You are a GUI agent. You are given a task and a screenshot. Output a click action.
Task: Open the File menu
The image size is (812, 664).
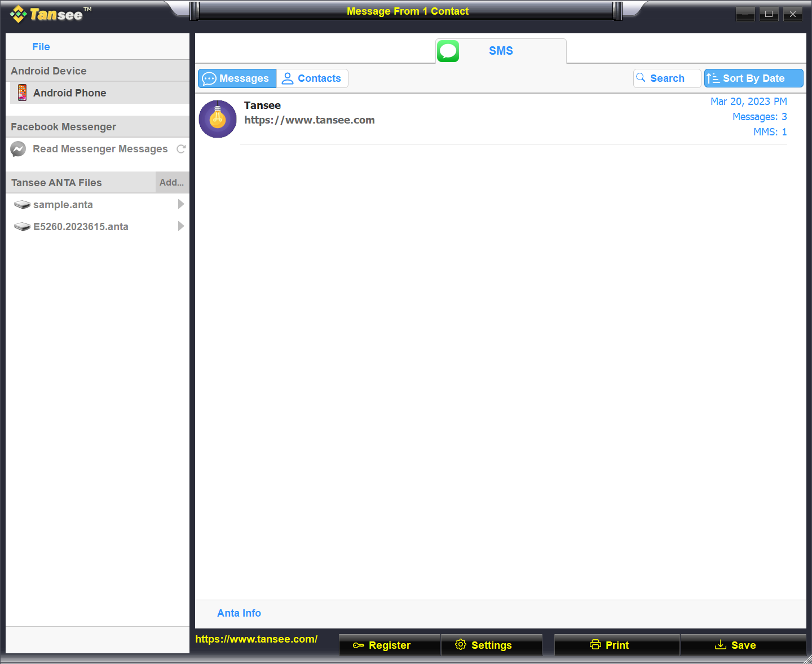pyautogui.click(x=41, y=46)
